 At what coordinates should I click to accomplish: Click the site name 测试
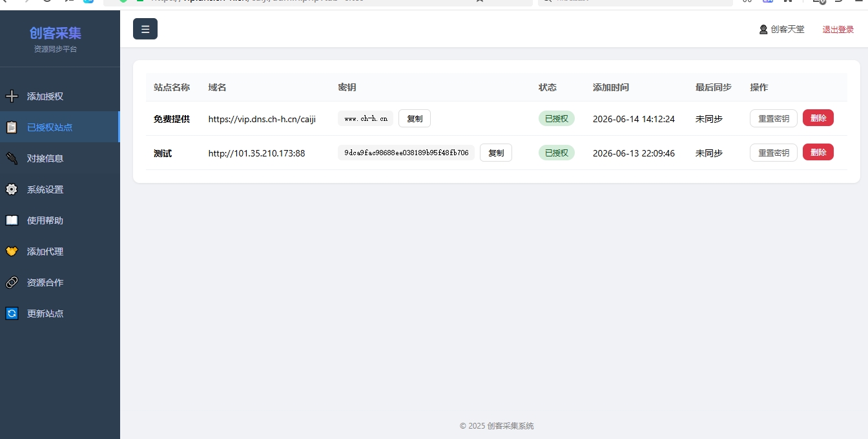pos(163,153)
